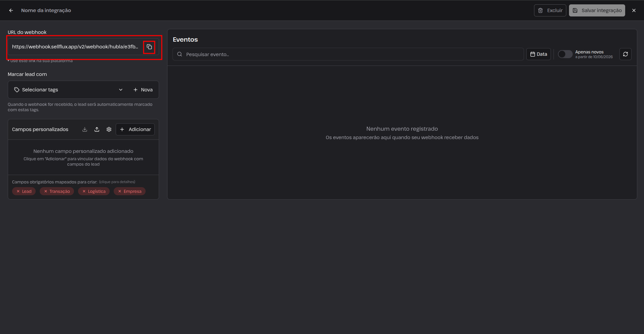This screenshot has height=334, width=644.
Task: Add a custom field with Adicionar
Action: 135,129
